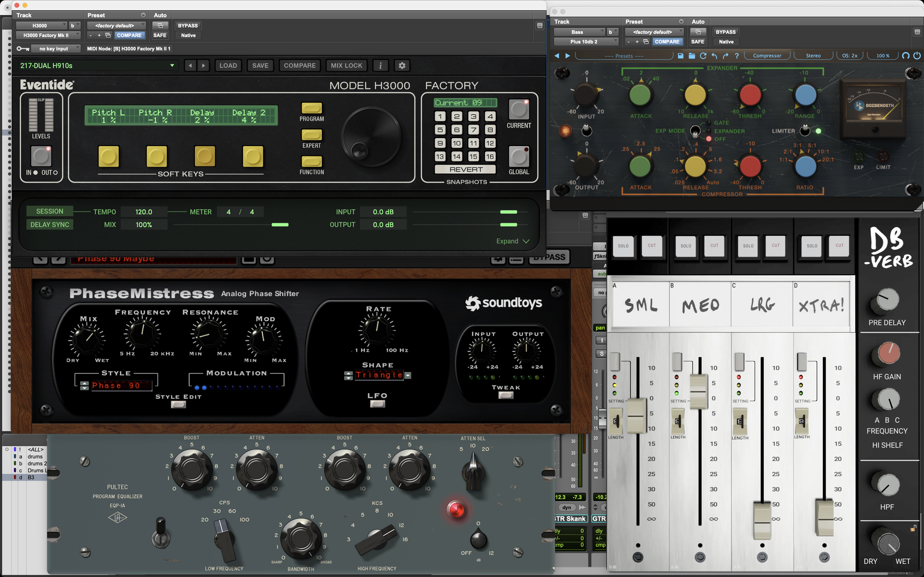
Task: Flip LIMITER switch on compressor
Action: tap(805, 130)
